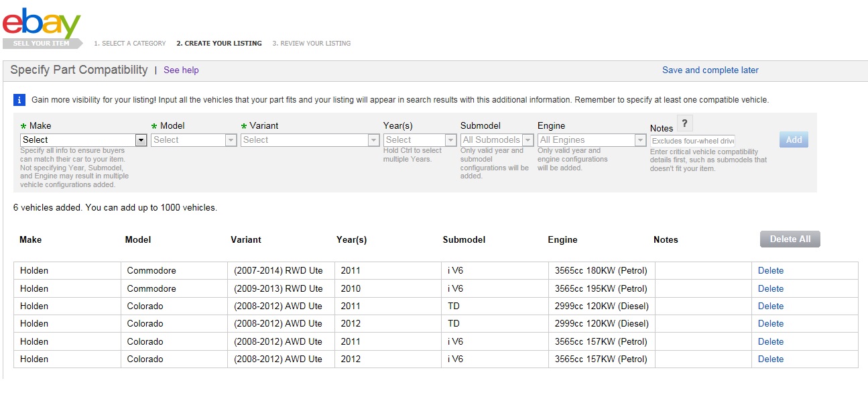Click the Specify Part Compatibility heading
Image resolution: width=868 pixels, height=395 pixels.
[x=79, y=70]
